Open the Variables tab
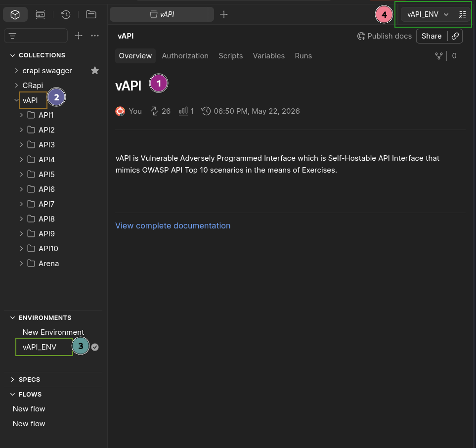Viewport: 476px width, 448px height. (269, 56)
